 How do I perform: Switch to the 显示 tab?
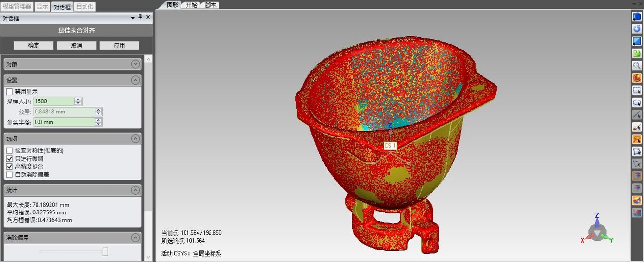coord(42,6)
